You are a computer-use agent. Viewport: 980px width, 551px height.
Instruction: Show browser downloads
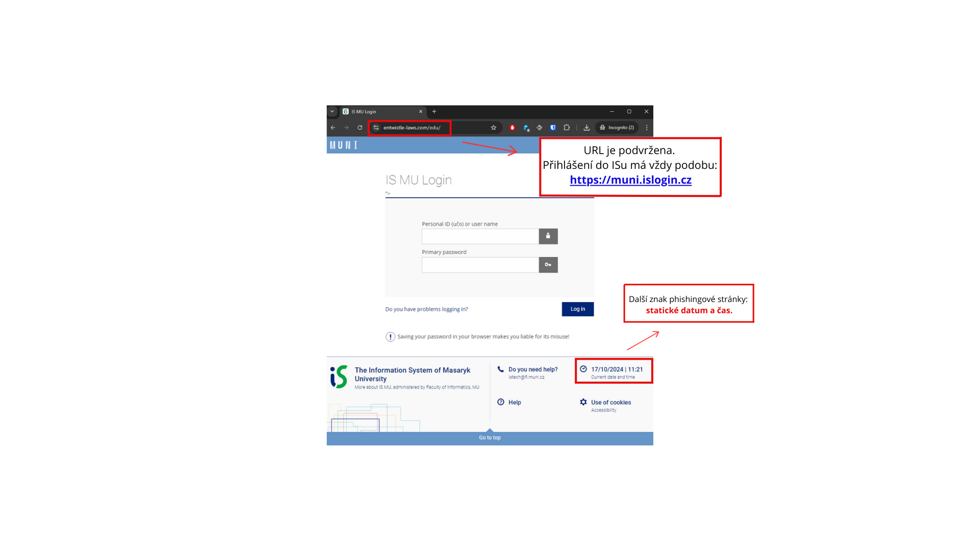[586, 128]
